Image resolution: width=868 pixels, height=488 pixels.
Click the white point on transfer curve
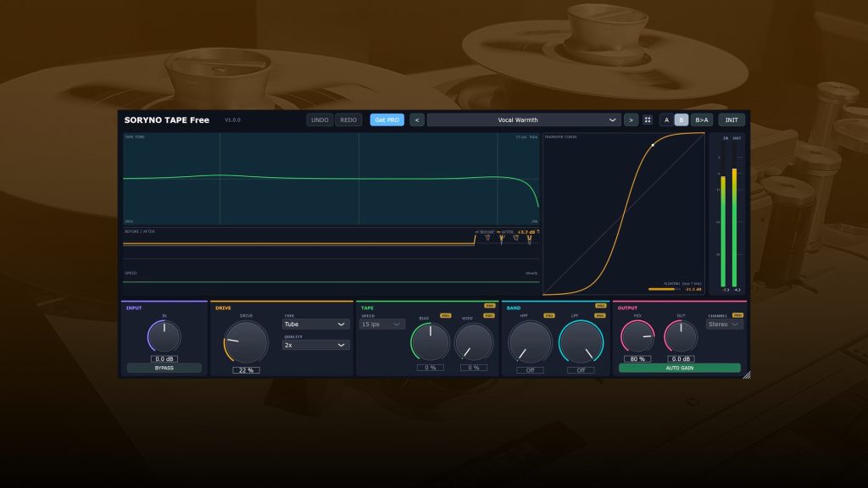coord(653,145)
